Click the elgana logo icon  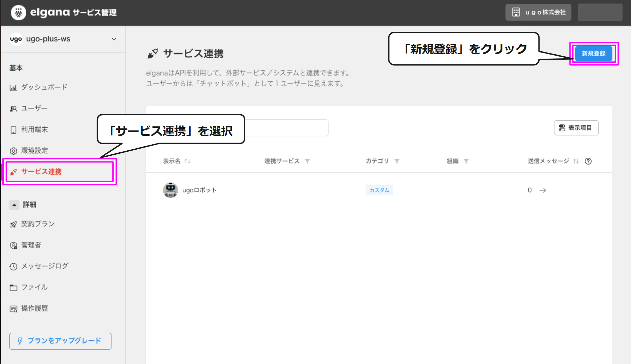tap(19, 13)
